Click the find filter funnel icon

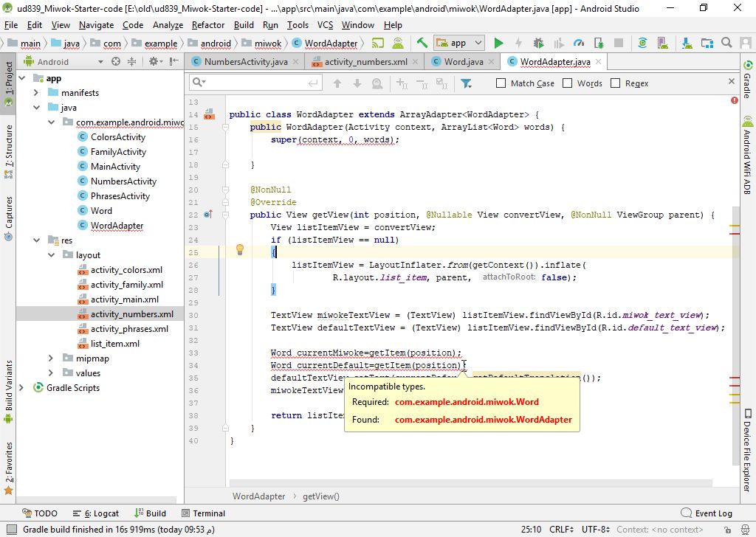coord(466,83)
